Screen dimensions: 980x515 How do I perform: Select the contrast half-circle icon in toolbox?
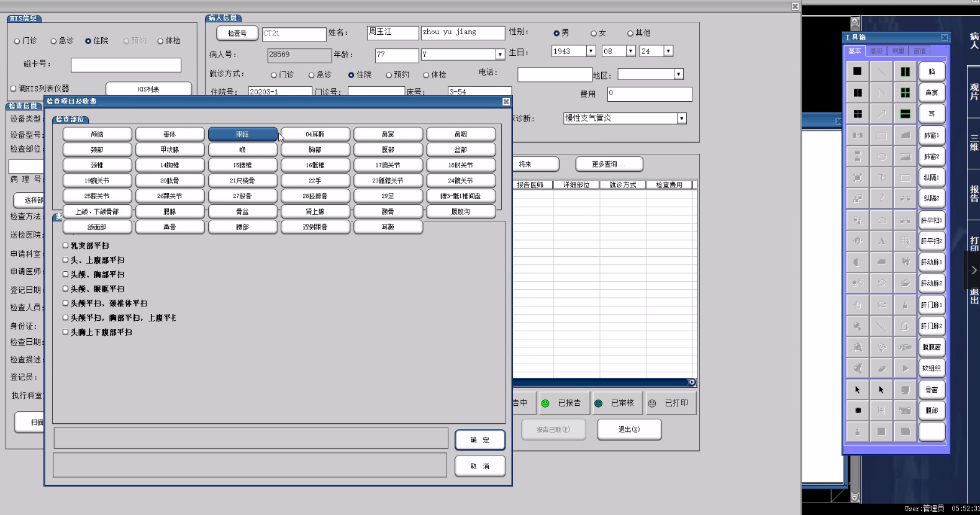coord(857,262)
